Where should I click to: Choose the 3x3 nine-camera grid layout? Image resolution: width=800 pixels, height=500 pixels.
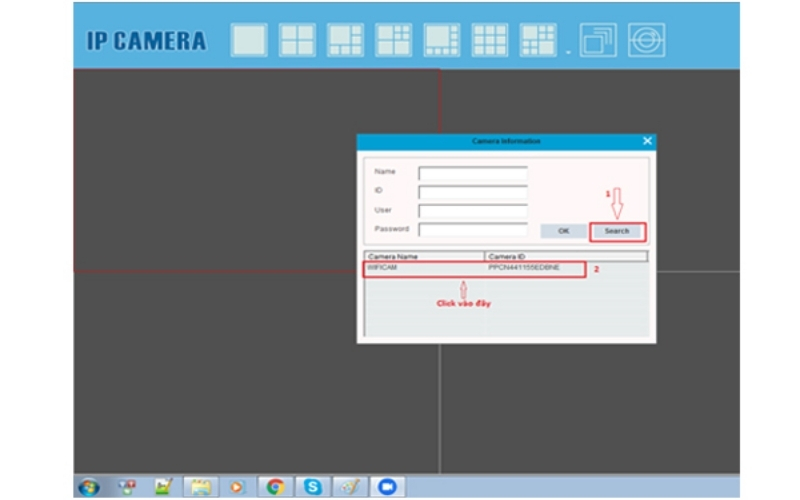click(489, 41)
